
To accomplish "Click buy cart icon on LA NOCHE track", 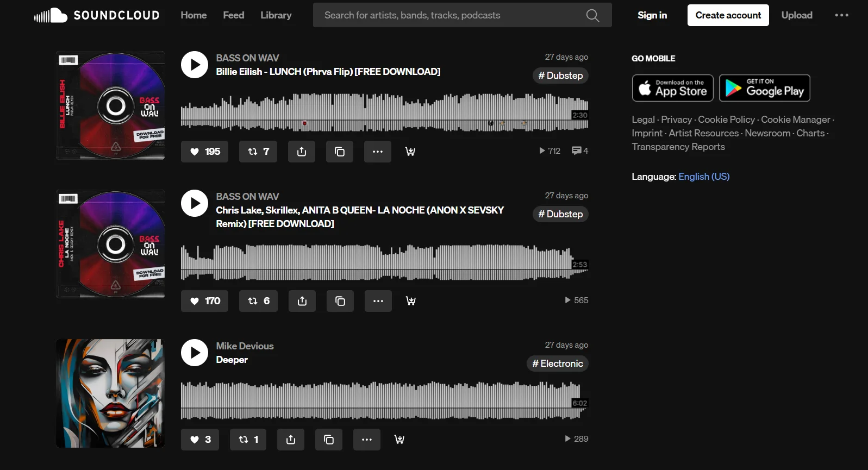I will click(411, 301).
